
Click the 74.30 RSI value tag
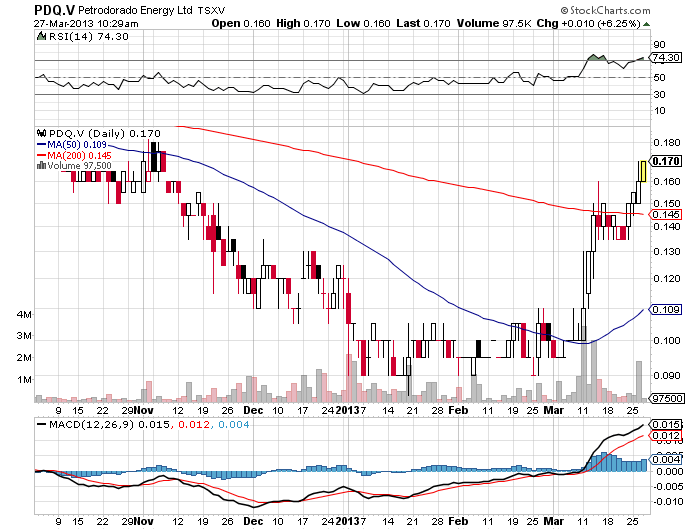pyautogui.click(x=666, y=58)
